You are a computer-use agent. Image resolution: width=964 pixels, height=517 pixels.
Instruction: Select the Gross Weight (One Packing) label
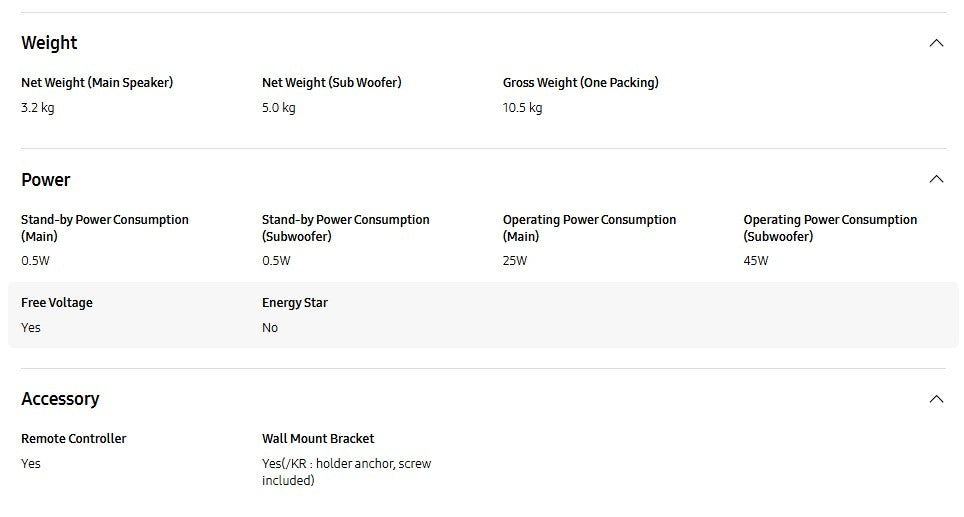click(x=580, y=83)
